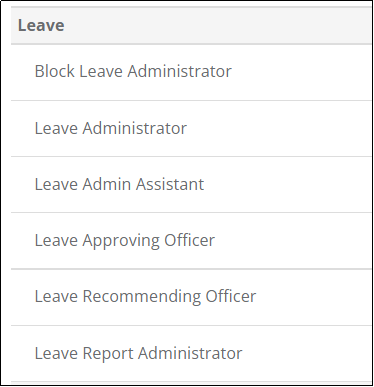Click the Leave Administrator label text
Viewport: 374px width, 387px height.
[111, 128]
